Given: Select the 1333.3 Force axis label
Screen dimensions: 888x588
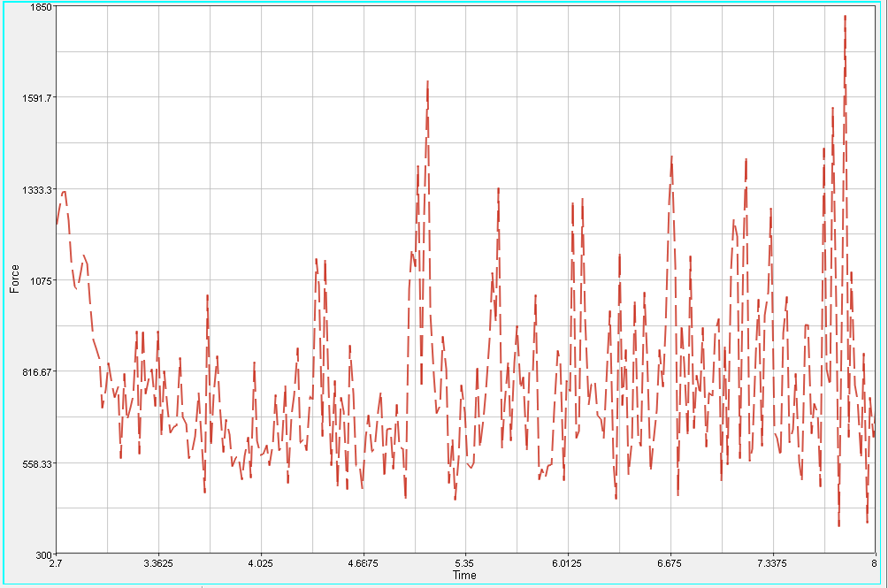Looking at the screenshot, I should pyautogui.click(x=39, y=189).
